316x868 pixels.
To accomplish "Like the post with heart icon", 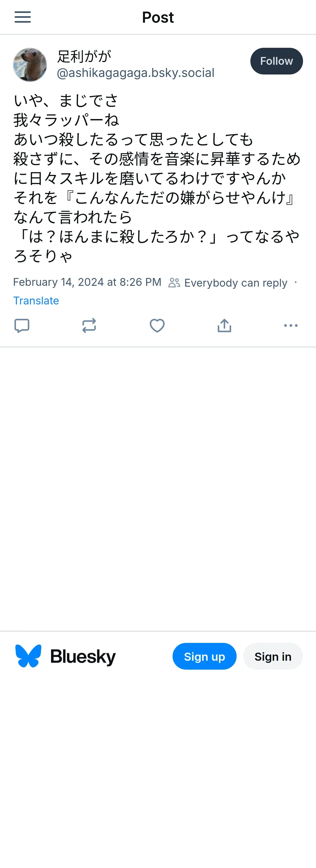I will point(157,325).
